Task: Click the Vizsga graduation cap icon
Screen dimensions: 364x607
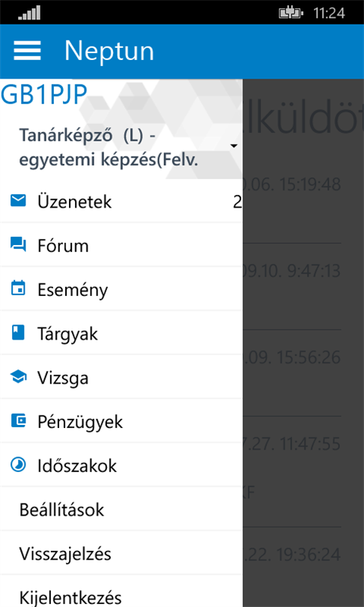Action: [x=18, y=377]
